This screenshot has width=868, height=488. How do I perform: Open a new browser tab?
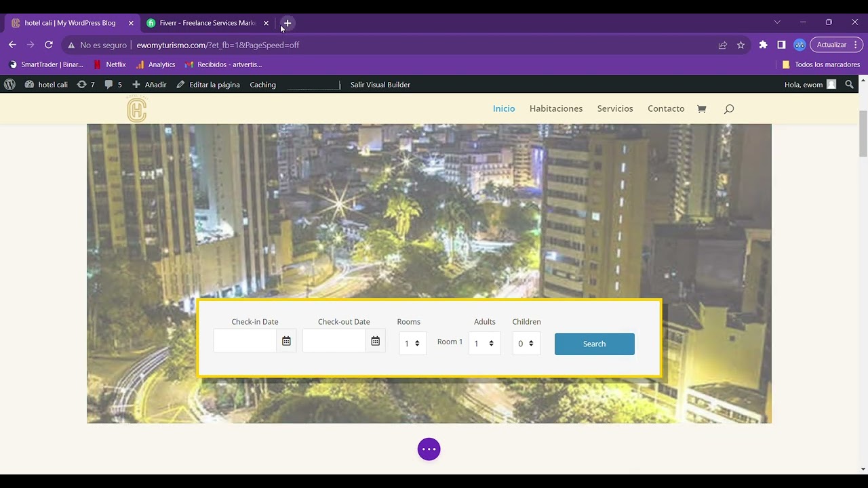(288, 23)
